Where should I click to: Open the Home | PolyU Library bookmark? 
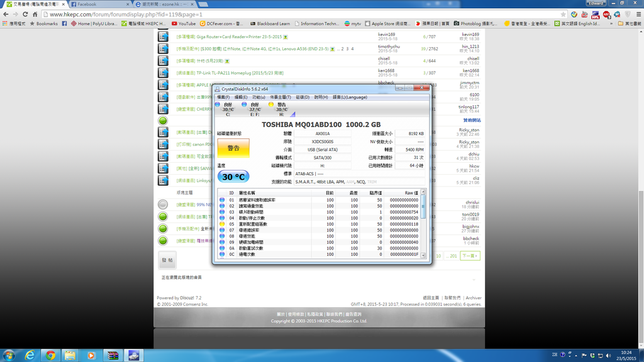click(x=94, y=24)
